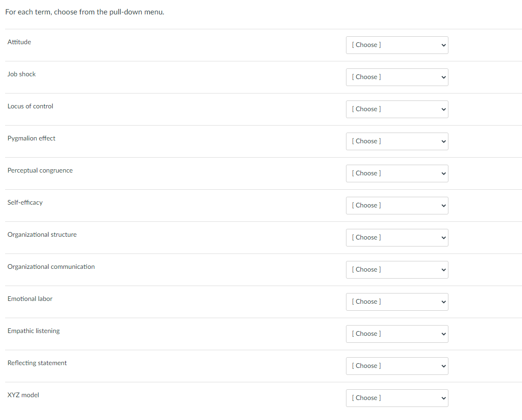Open the Emotional labor dropdown

click(x=397, y=301)
